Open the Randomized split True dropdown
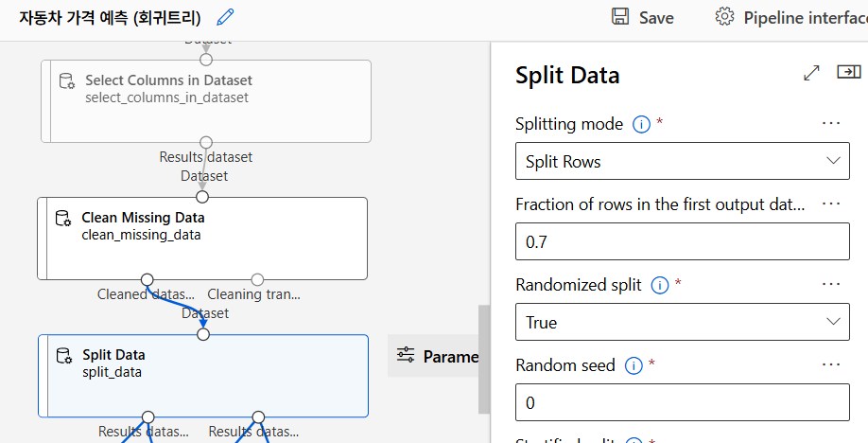 point(682,323)
